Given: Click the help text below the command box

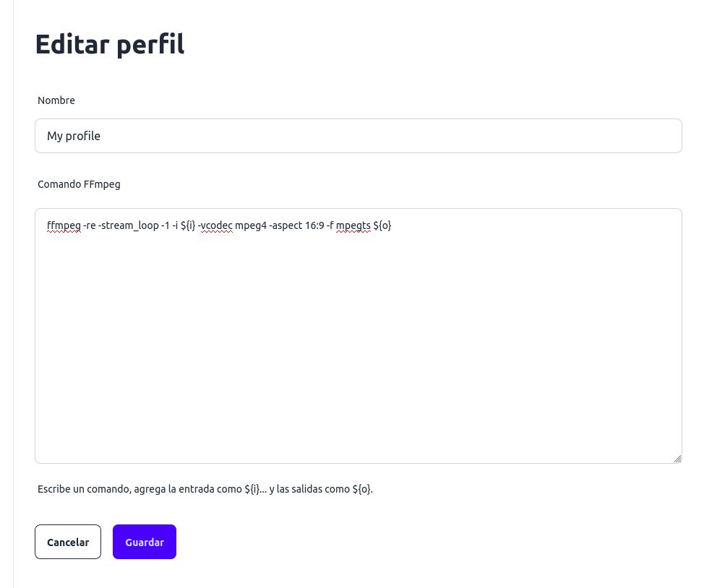Looking at the screenshot, I should (205, 489).
